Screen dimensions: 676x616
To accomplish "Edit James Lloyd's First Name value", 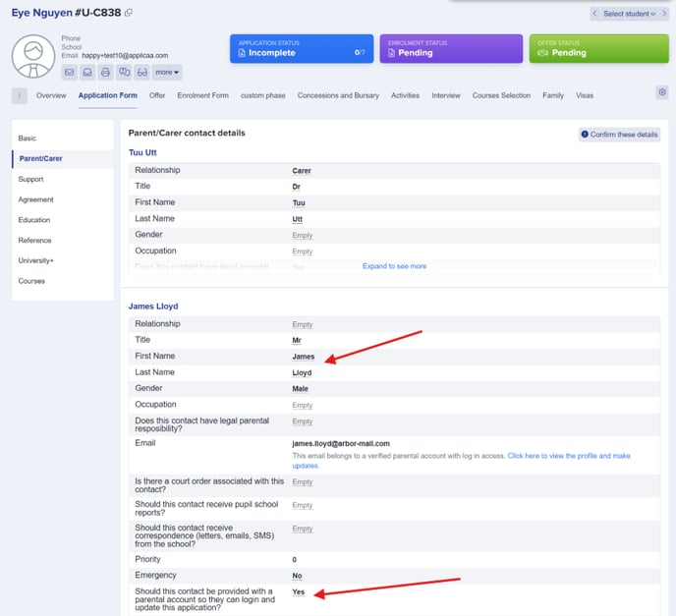I will [x=303, y=357].
